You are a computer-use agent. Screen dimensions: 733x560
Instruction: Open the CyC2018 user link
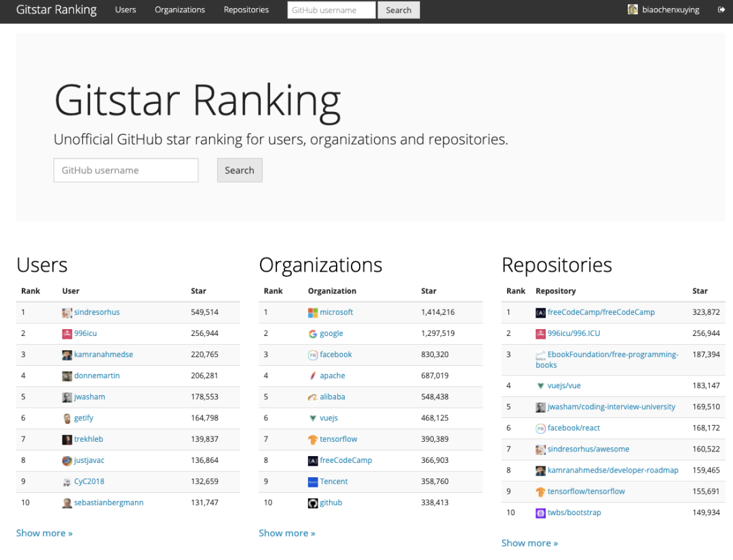pos(89,481)
